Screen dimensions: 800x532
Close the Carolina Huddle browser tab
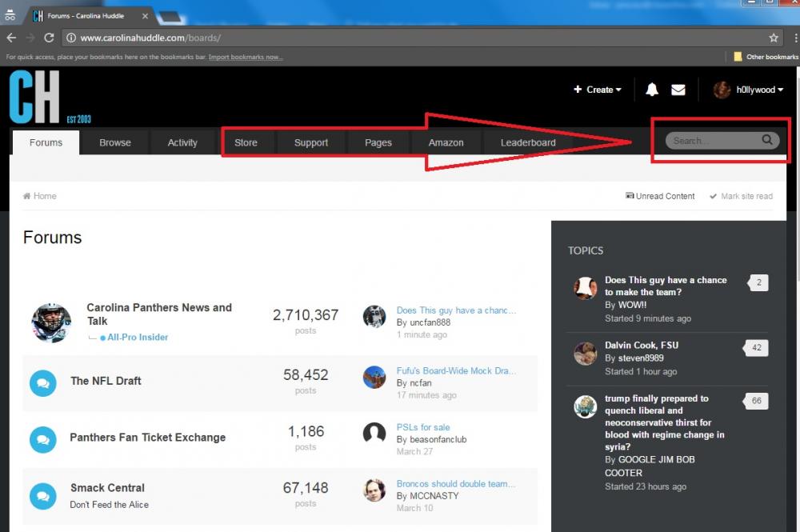pos(145,16)
